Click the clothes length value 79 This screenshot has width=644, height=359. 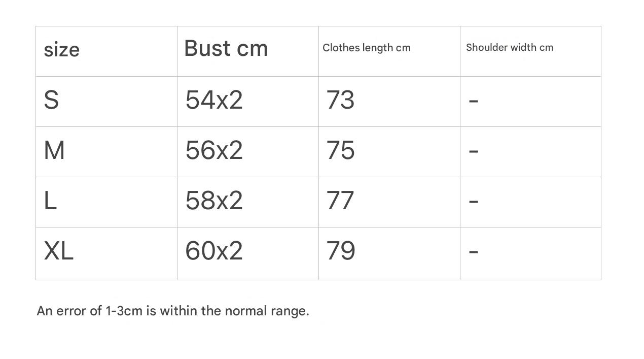340,251
